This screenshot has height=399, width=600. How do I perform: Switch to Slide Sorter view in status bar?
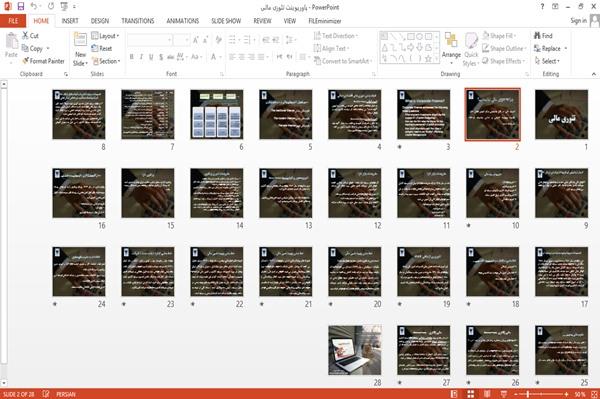[x=471, y=394]
